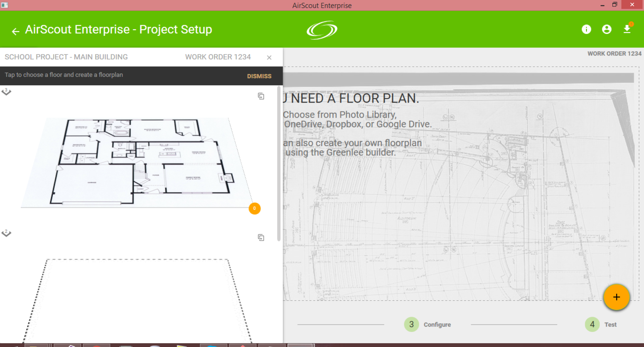Click the WORK ORDER 1234 panel label

click(218, 57)
